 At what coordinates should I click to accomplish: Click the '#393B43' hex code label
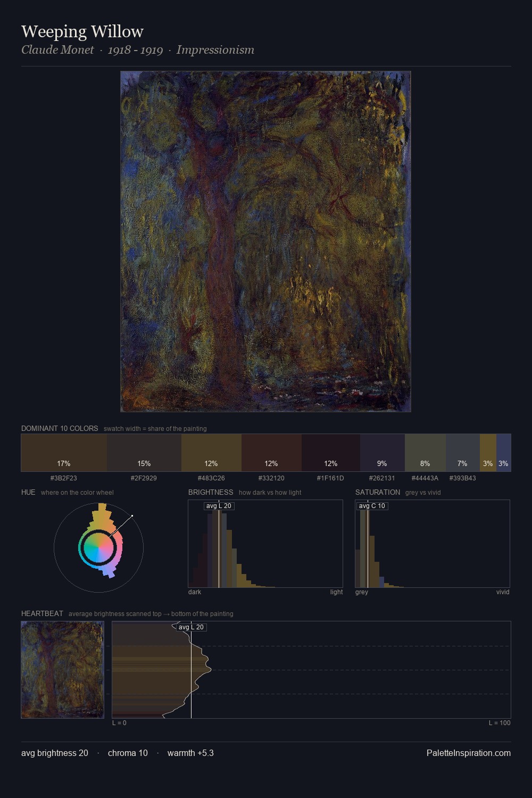click(x=463, y=478)
